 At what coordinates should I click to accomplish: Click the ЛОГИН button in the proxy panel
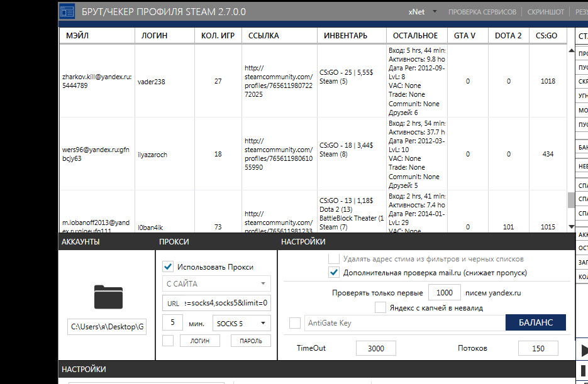[200, 341]
